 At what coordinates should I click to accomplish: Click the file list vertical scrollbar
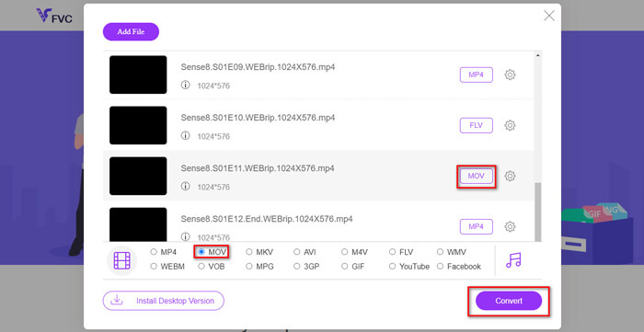tap(538, 212)
